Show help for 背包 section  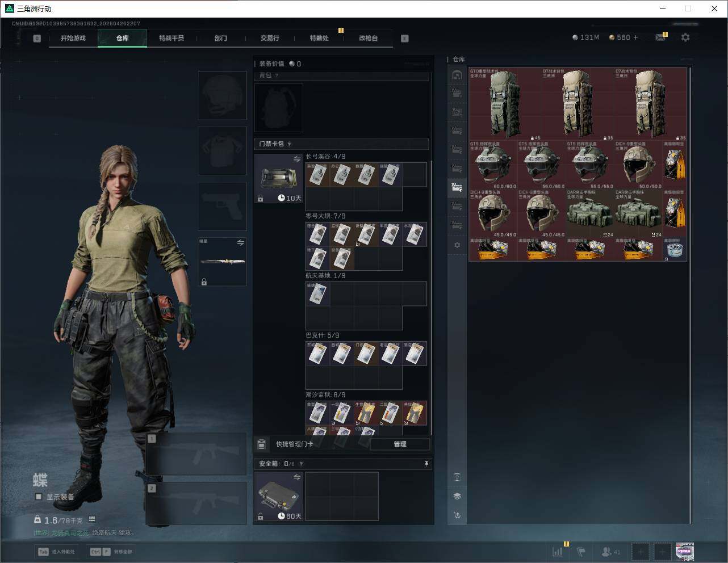pos(277,75)
